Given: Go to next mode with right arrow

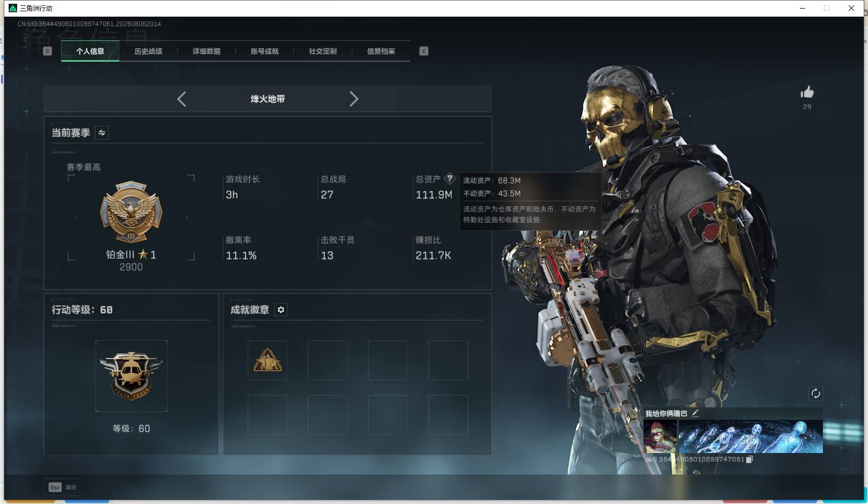Looking at the screenshot, I should tap(353, 99).
